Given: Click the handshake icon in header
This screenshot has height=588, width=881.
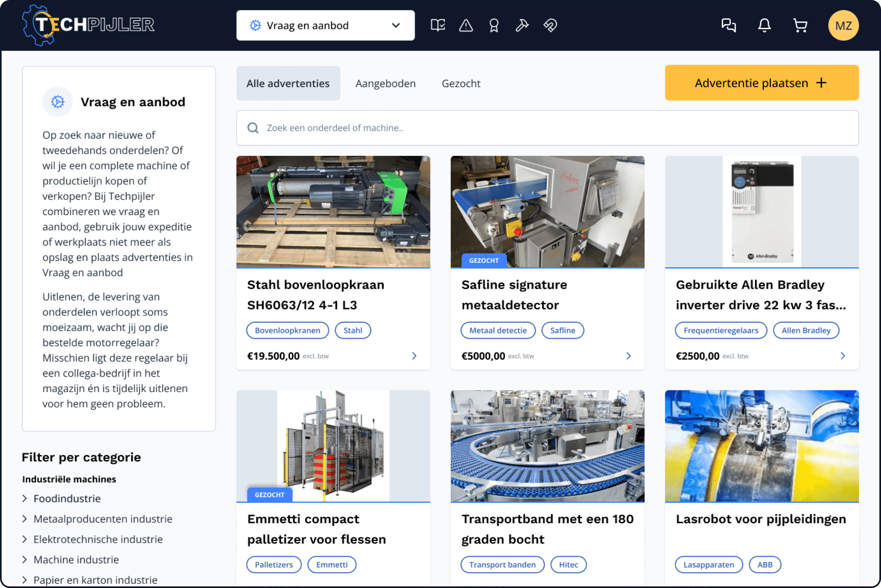Looking at the screenshot, I should click(x=550, y=26).
